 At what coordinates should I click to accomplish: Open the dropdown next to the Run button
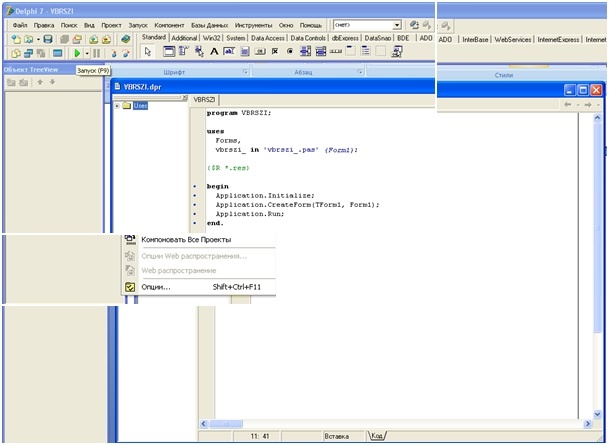point(87,53)
